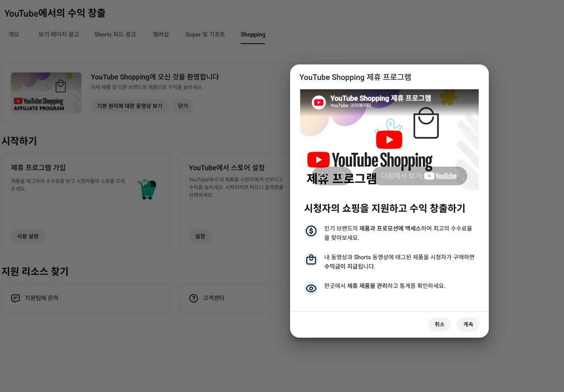The image size is (564, 392).
Task: Switch to the 개요 tab
Action: [x=14, y=34]
